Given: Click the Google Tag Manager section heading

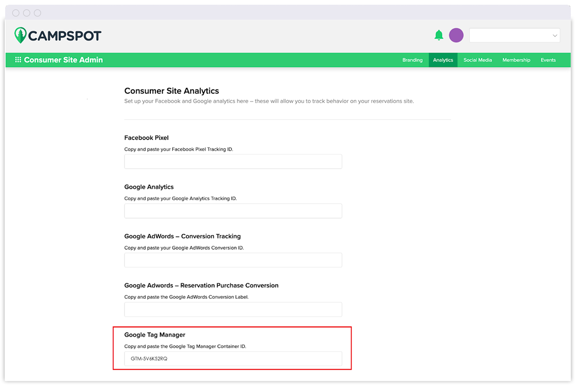Looking at the screenshot, I should click(x=155, y=335).
